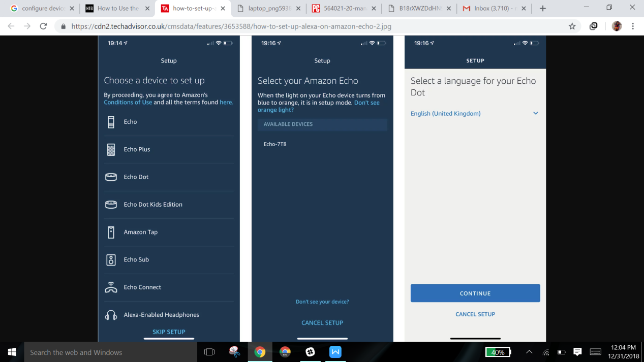Image resolution: width=644 pixels, height=362 pixels.
Task: Click the Search the web and Windows box
Action: 110,352
